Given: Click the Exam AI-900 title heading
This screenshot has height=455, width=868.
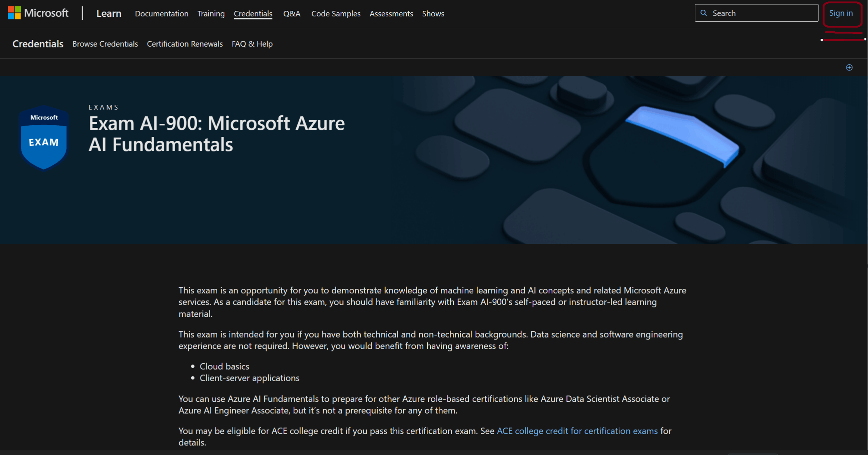Looking at the screenshot, I should coord(217,134).
